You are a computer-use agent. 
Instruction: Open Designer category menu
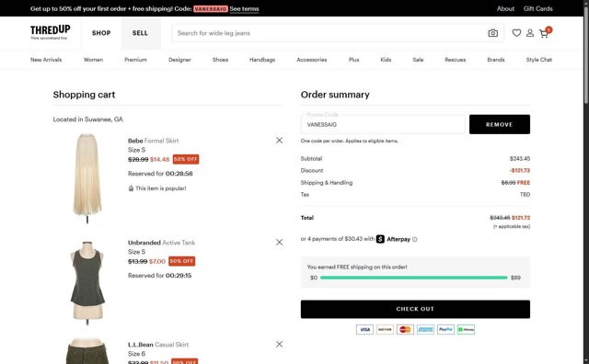[x=179, y=60]
